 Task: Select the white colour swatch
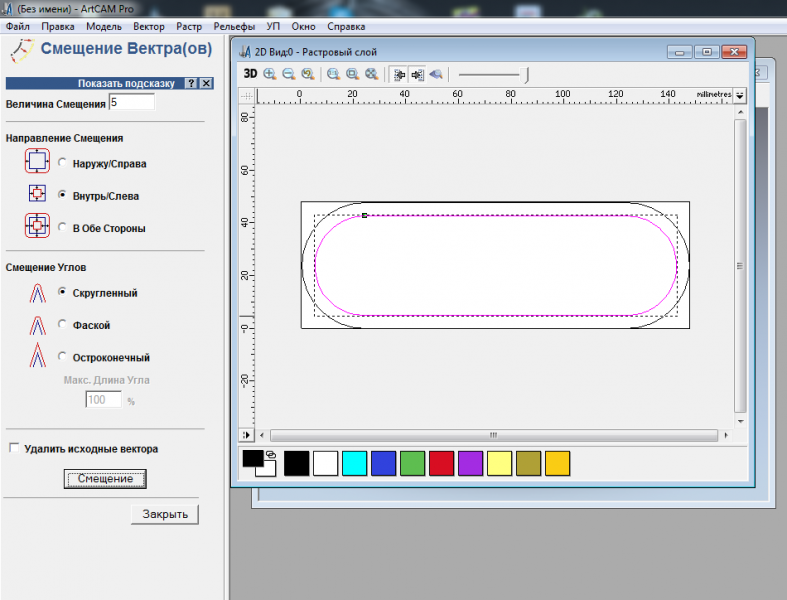coord(325,463)
